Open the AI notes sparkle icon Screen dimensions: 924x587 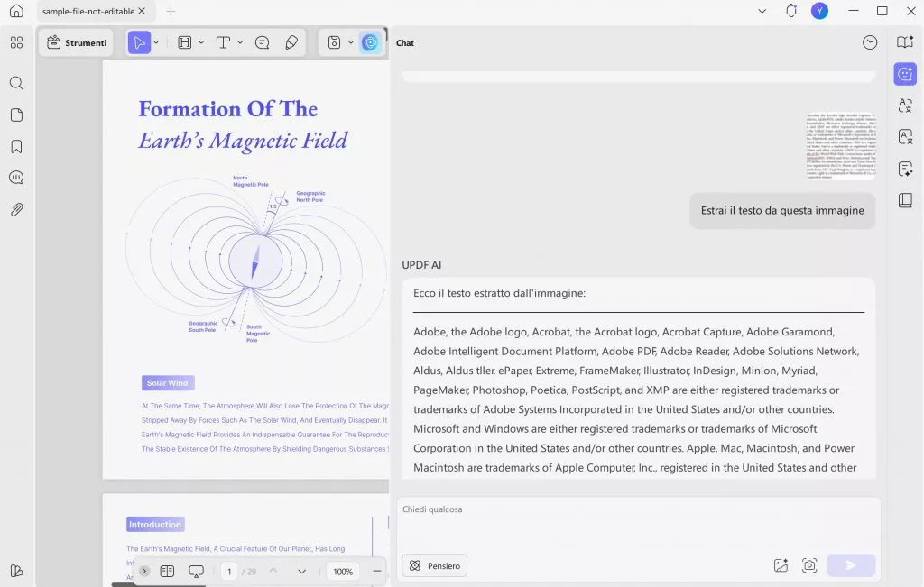click(x=905, y=169)
